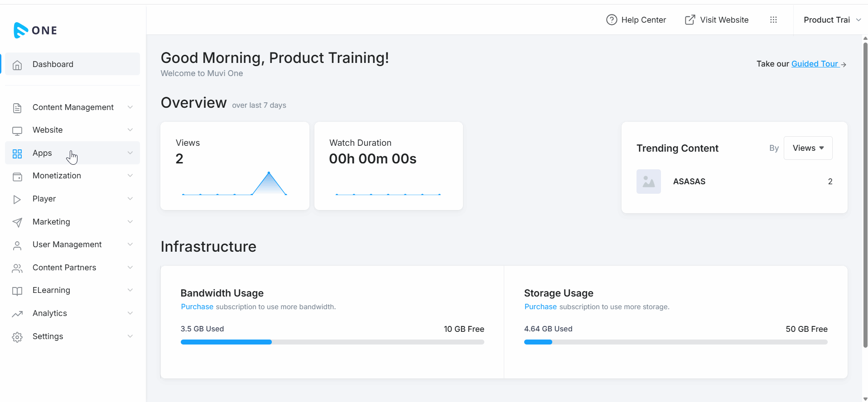This screenshot has height=402, width=868.
Task: Expand the ELearning menu chevron
Action: pos(130,290)
